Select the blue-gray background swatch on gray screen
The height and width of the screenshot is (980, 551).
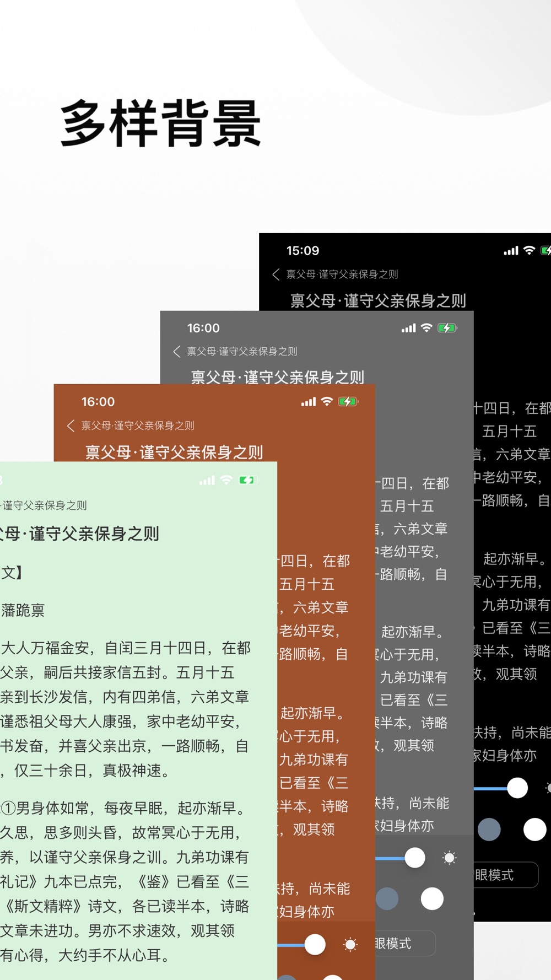(387, 899)
